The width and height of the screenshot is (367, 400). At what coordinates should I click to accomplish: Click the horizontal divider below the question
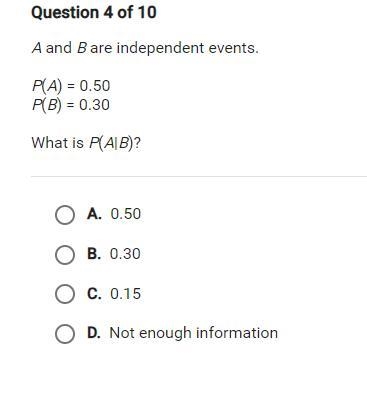point(199,176)
